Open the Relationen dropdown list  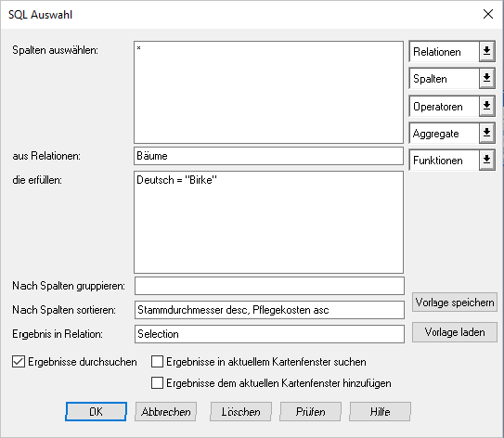[486, 51]
